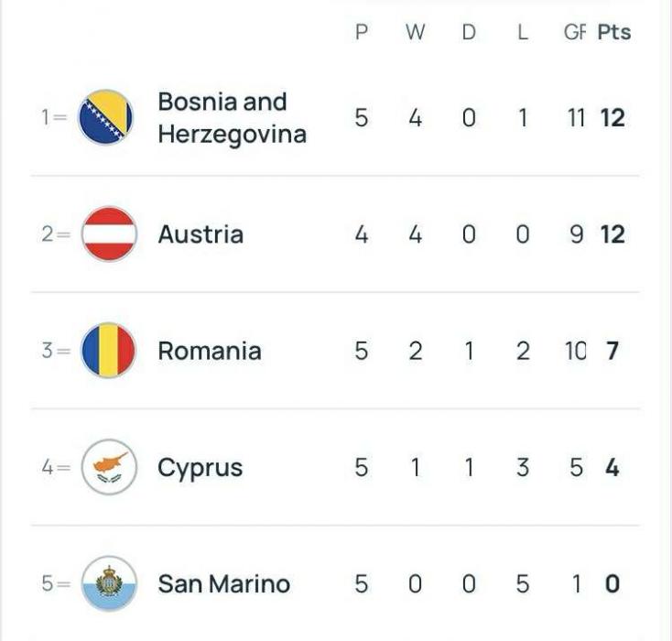Open the Austria team link

click(201, 234)
